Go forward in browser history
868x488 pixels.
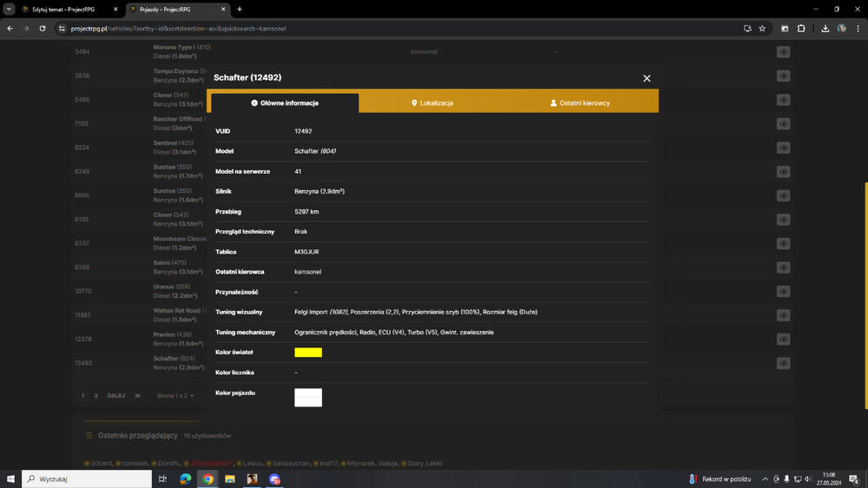point(26,29)
